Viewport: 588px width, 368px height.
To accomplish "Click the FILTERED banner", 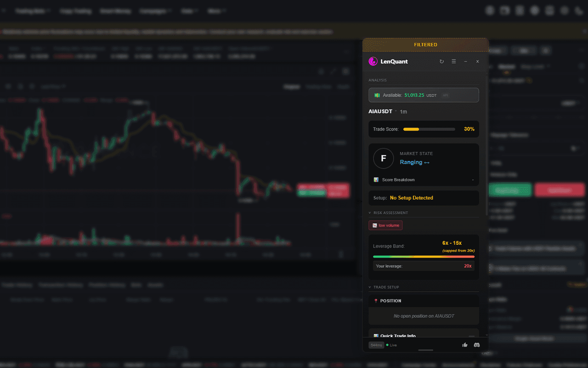I will [x=425, y=45].
